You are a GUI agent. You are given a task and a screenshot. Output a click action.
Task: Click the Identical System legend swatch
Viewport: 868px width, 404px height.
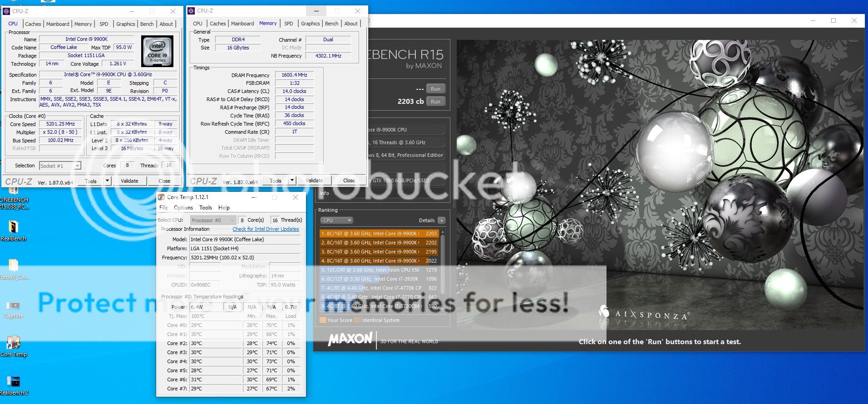tap(357, 320)
